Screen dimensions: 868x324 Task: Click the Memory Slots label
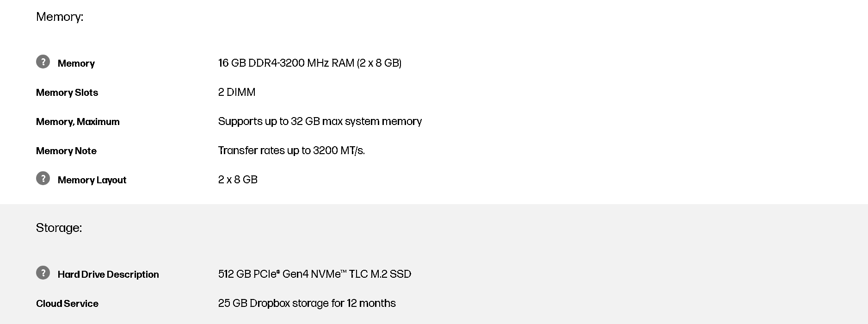[x=67, y=93]
